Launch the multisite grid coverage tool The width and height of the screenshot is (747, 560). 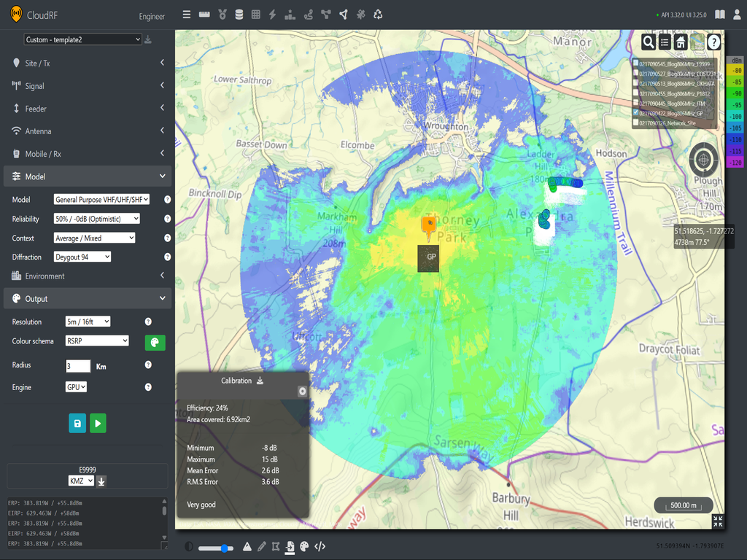click(x=257, y=13)
